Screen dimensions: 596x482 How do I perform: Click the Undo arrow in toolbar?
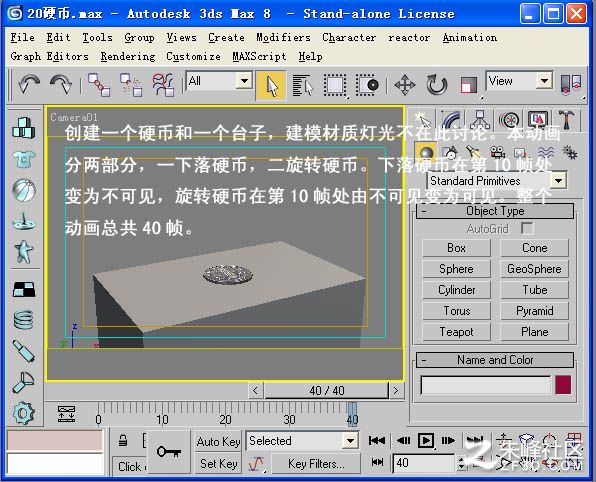coord(29,84)
